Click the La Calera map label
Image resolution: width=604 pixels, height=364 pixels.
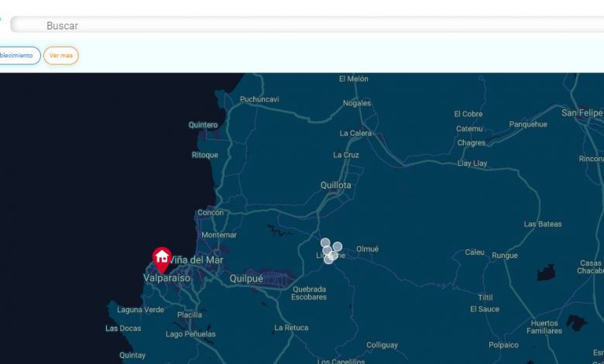(355, 133)
